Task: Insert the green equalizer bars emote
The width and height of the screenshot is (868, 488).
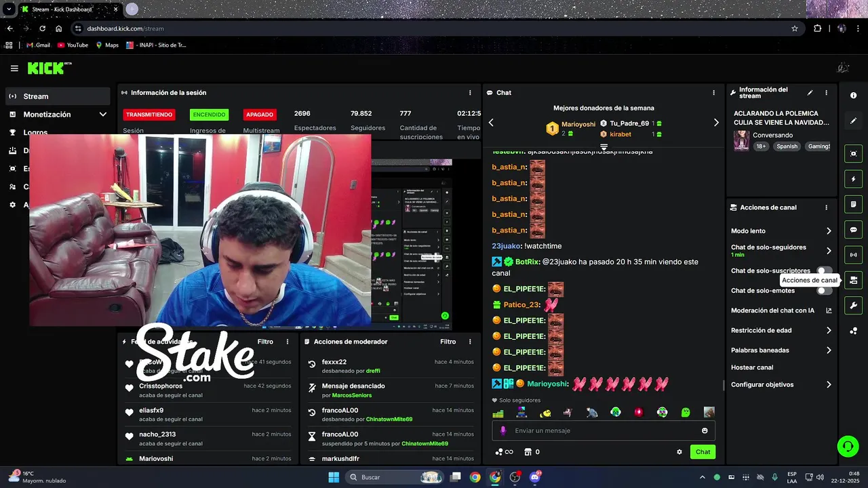Action: click(x=498, y=412)
